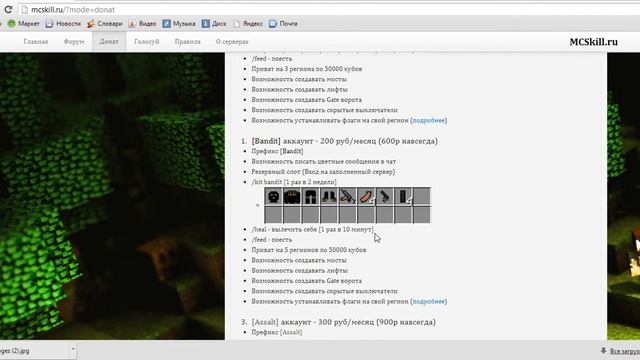Click the [Assalt] аккаунт heading
The width and height of the screenshot is (640, 360).
(343, 322)
